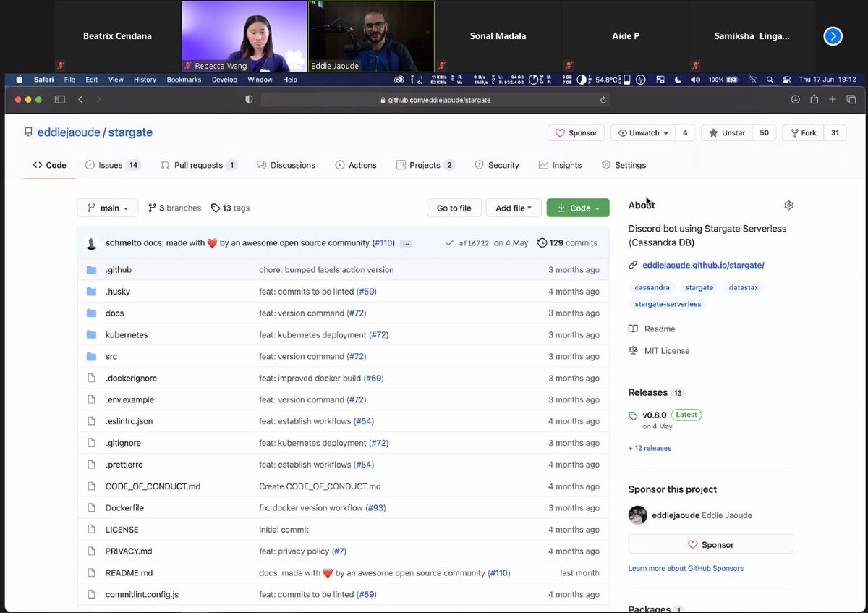Click the Unstar button

point(727,133)
